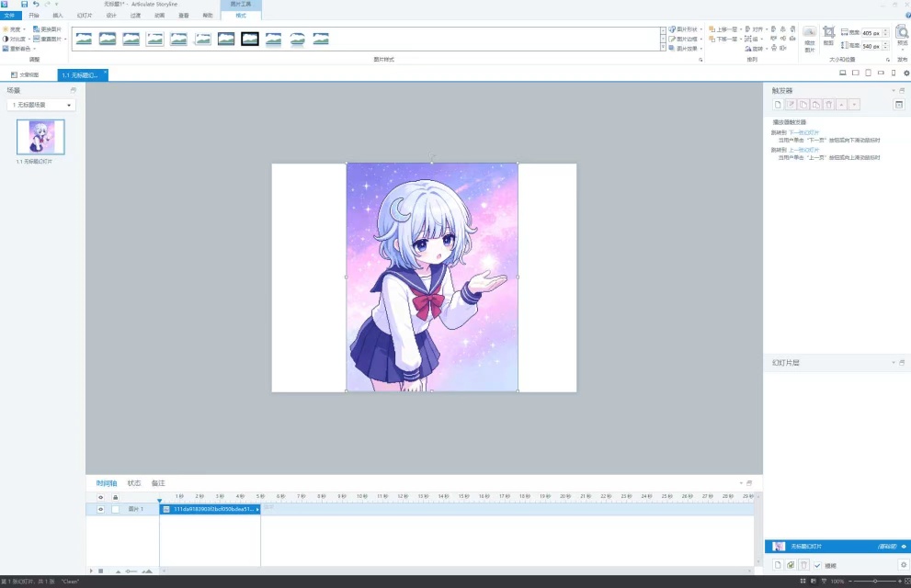Image resolution: width=911 pixels, height=588 pixels.
Task: Select the image clip on timeline row
Action: (x=210, y=509)
